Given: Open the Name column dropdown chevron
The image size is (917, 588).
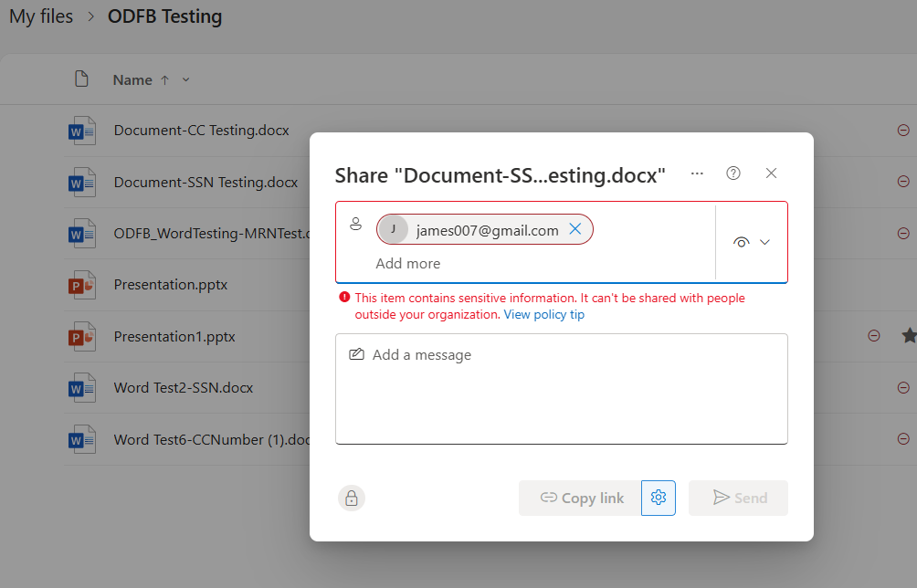Looking at the screenshot, I should (x=185, y=79).
